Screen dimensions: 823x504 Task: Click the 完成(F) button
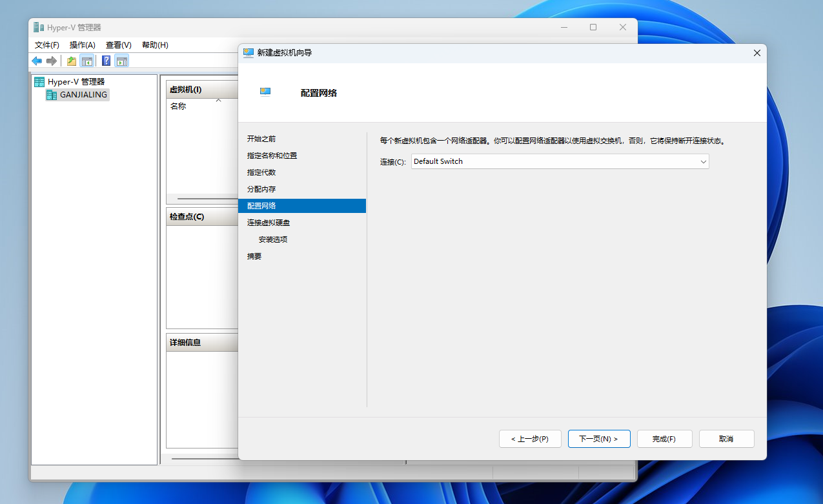coord(665,439)
